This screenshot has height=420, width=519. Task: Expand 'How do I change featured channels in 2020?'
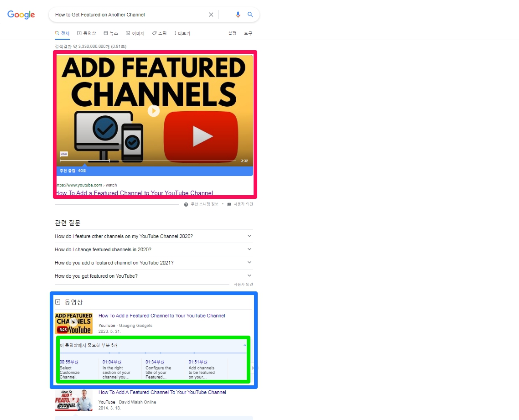coord(154,249)
